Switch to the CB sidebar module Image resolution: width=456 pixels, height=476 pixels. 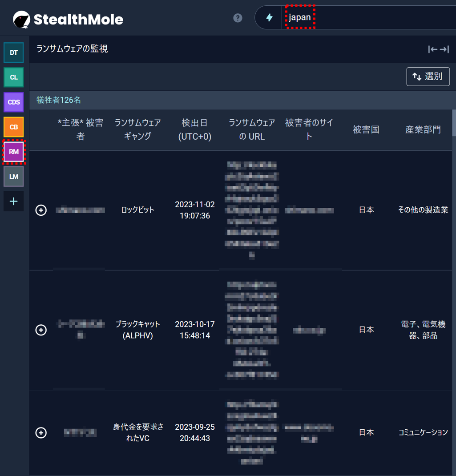[x=14, y=127]
